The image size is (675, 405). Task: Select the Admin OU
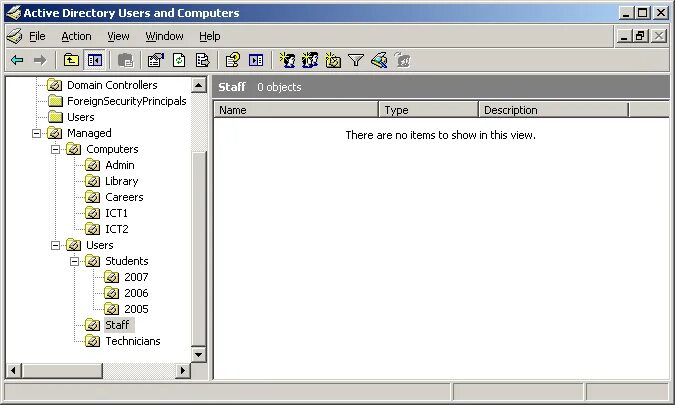120,165
